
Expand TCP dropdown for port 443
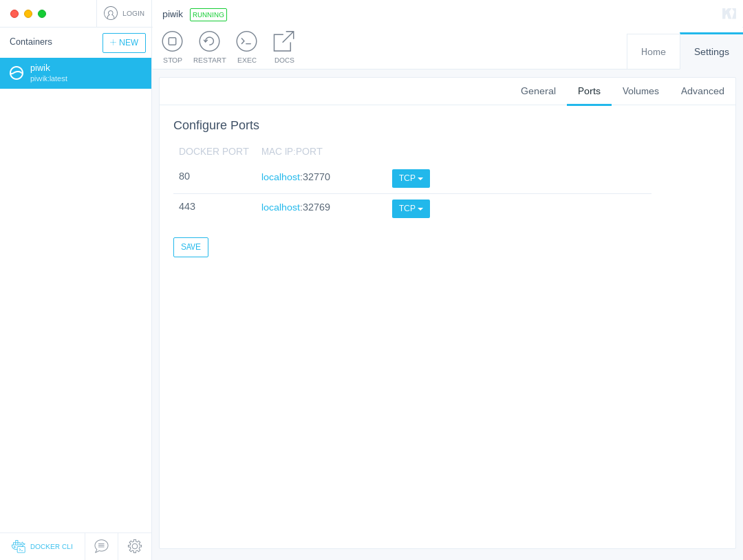(x=411, y=208)
